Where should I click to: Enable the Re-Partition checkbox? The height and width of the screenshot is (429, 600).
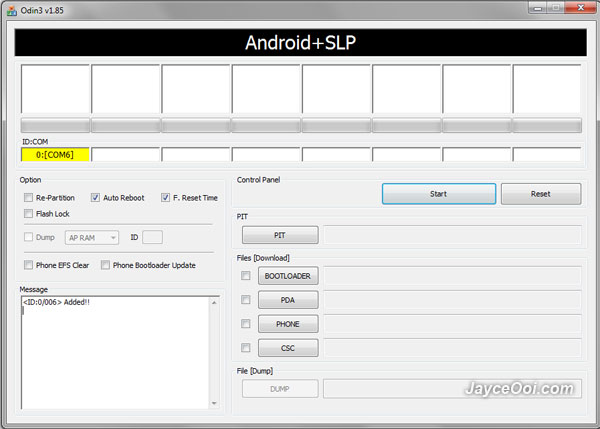28,197
